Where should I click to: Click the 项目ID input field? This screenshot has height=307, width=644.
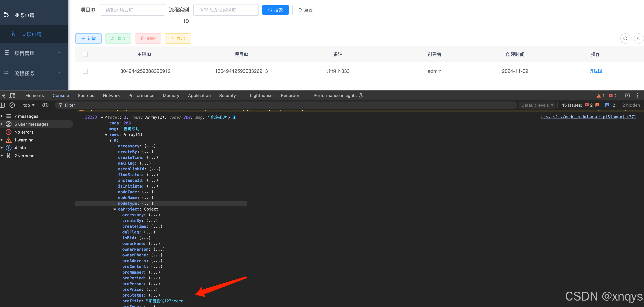(132, 10)
